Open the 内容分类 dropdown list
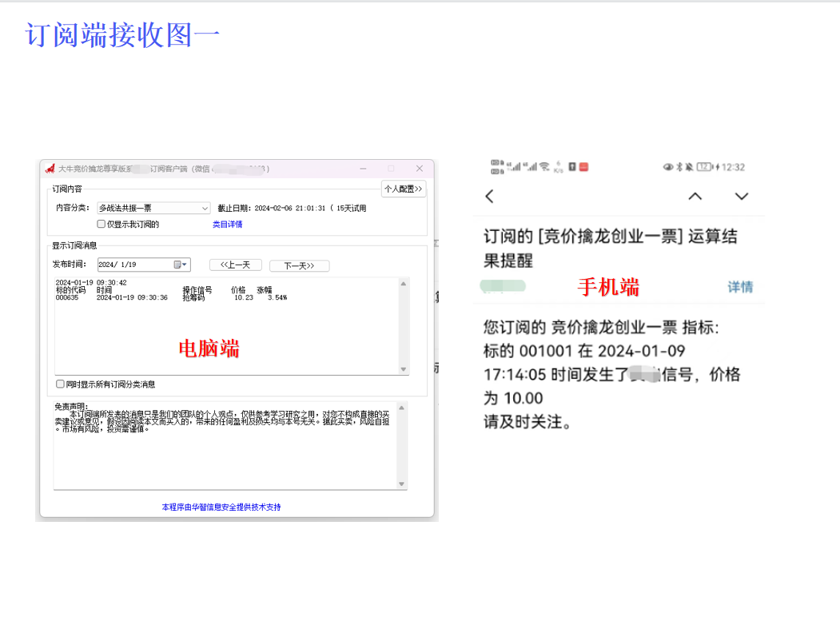The width and height of the screenshot is (840, 633). (x=205, y=209)
